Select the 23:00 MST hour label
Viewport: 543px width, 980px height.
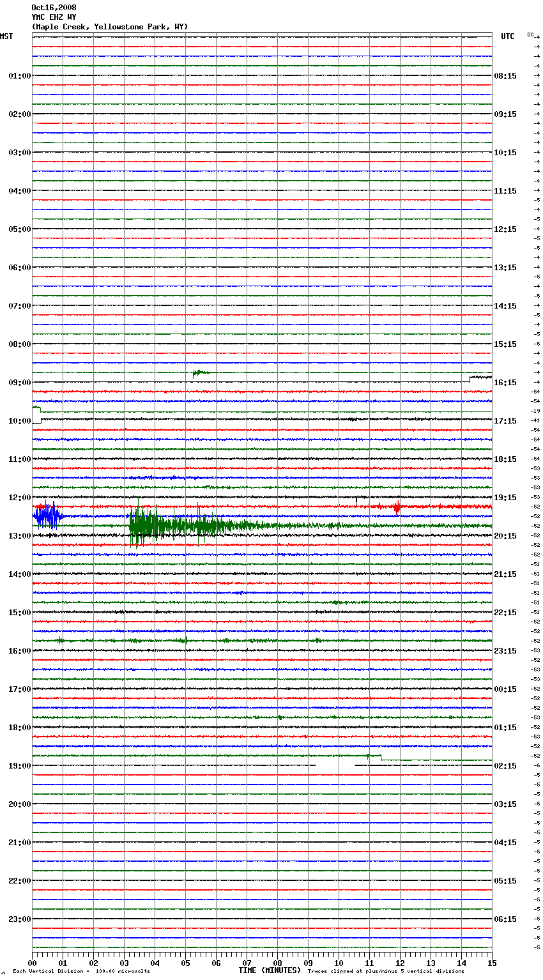pos(20,919)
